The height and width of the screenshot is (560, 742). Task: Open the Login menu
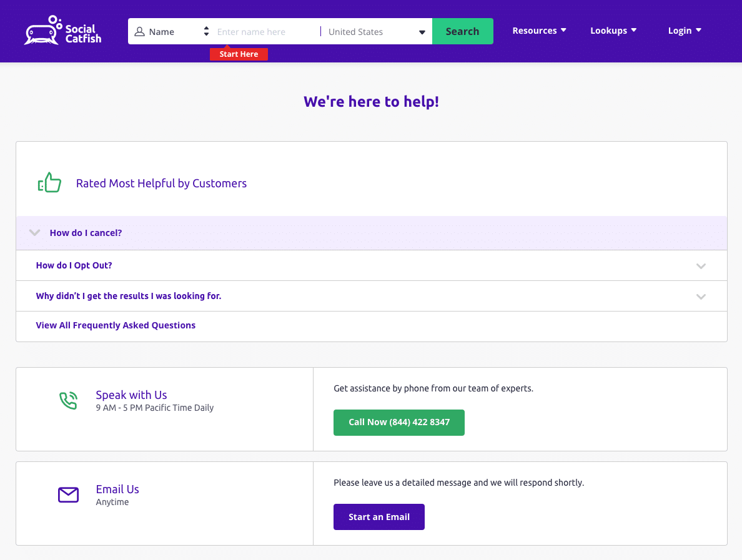[685, 31]
